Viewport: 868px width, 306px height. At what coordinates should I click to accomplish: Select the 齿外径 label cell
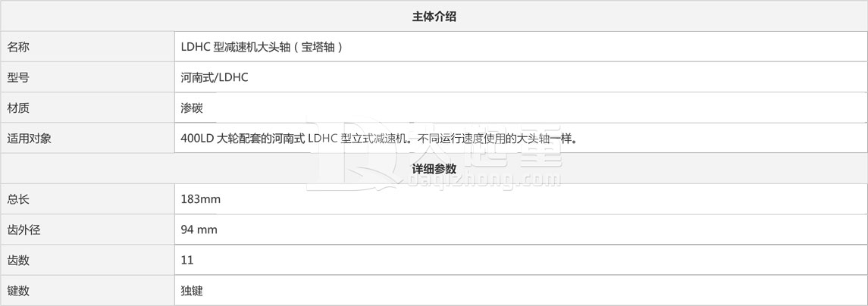[87, 229]
